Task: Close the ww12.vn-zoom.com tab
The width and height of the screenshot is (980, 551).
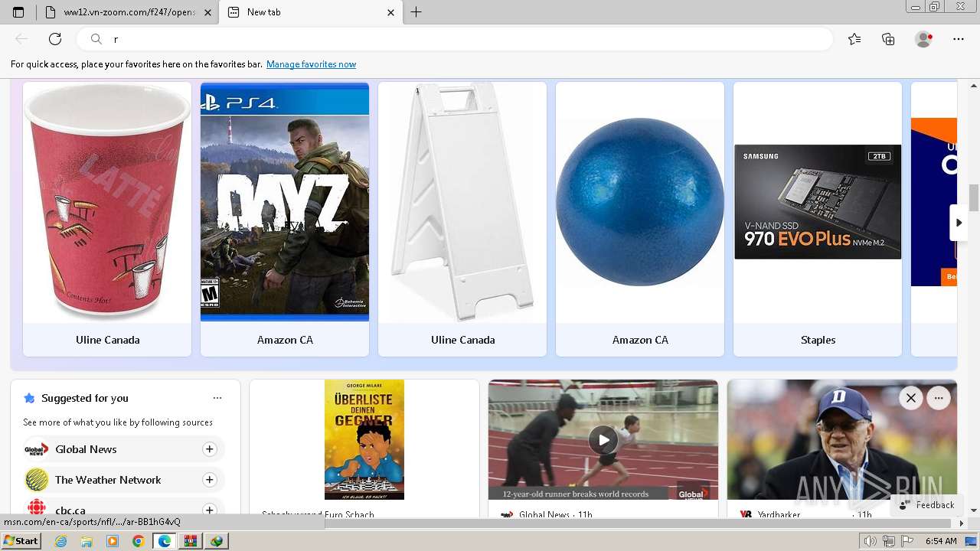Action: pos(207,12)
